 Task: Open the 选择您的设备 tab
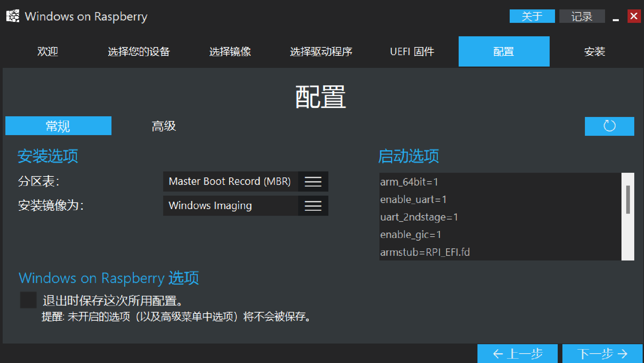coord(139,51)
